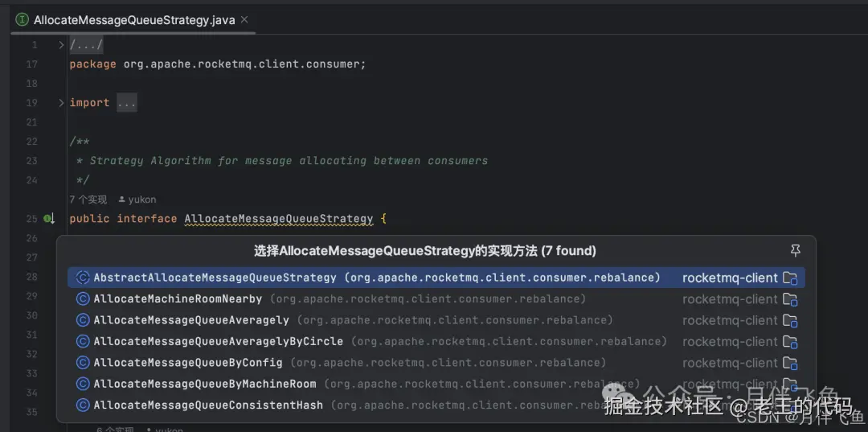Click line number 25 in the gutter
Viewport: 868px width, 432px height.
pyautogui.click(x=31, y=219)
